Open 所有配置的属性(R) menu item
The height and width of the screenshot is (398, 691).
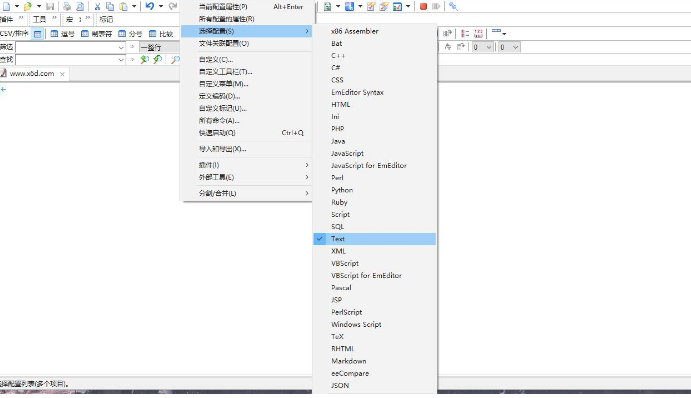[x=247, y=19]
